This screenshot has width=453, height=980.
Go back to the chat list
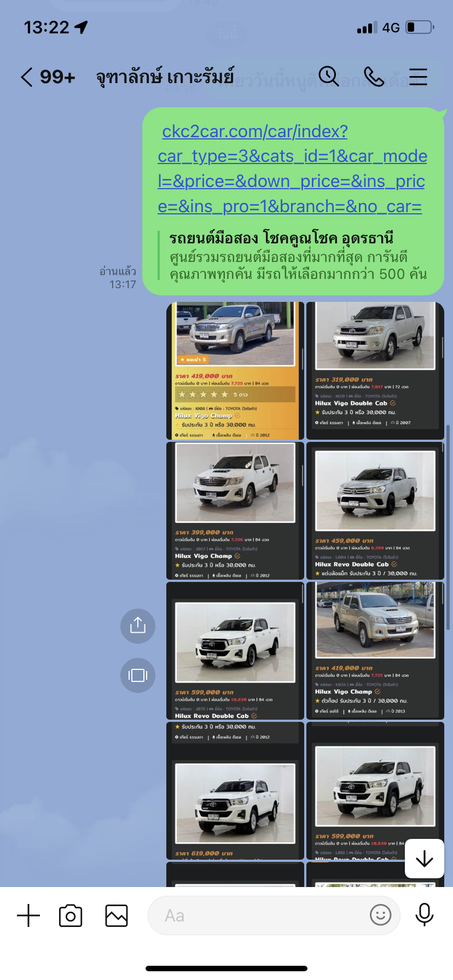click(x=27, y=77)
